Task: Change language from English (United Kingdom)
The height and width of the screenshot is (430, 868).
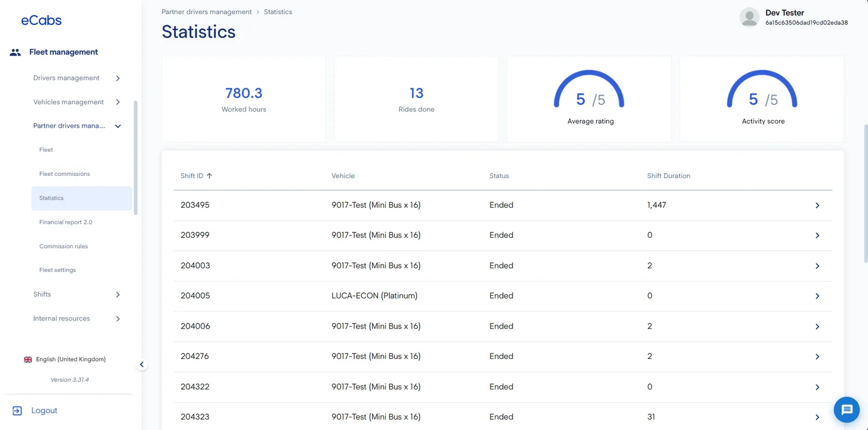Action: (x=71, y=359)
